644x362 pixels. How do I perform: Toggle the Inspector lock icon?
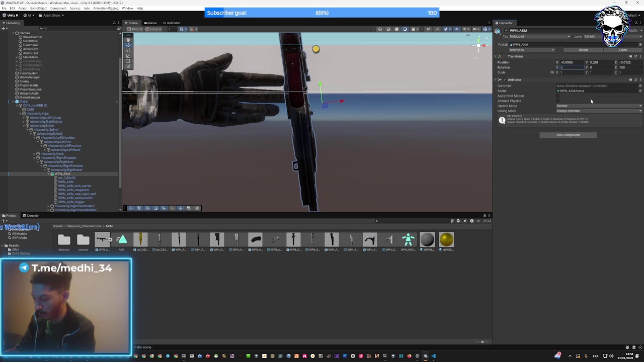click(635, 23)
